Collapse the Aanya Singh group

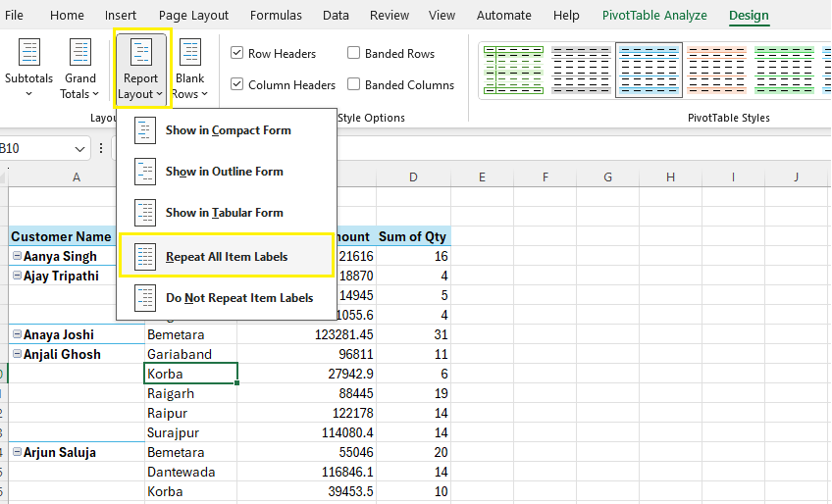(x=17, y=256)
